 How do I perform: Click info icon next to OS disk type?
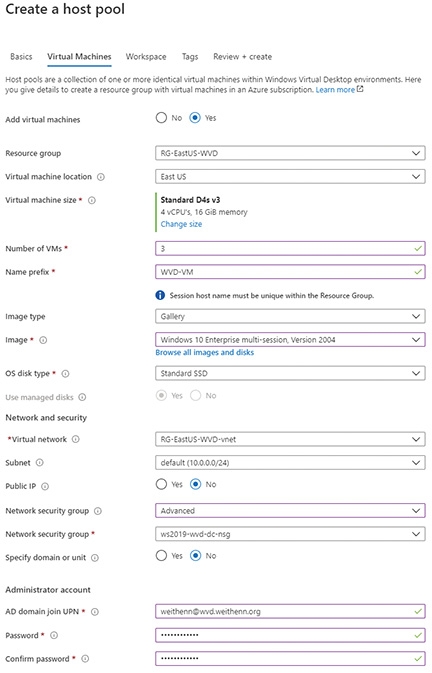tap(65, 373)
